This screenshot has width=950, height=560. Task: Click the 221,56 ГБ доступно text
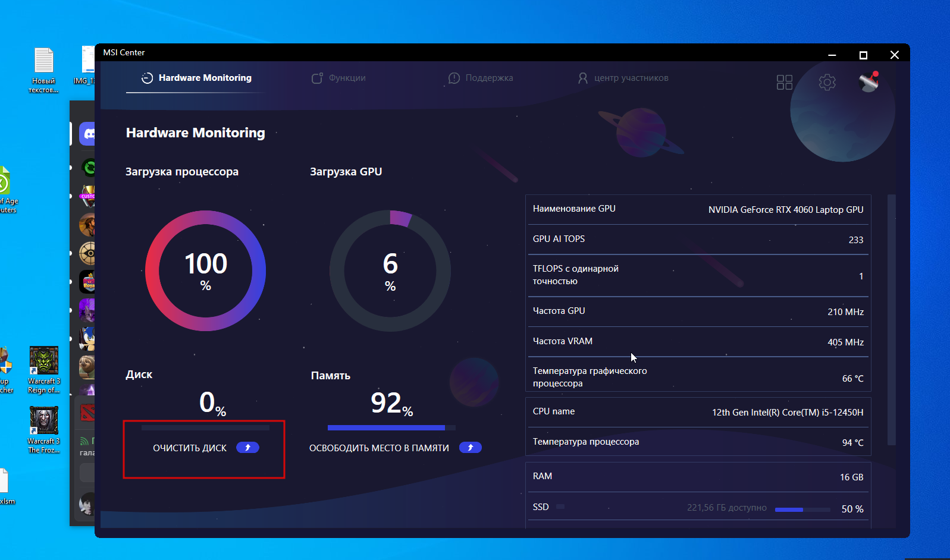tap(727, 508)
